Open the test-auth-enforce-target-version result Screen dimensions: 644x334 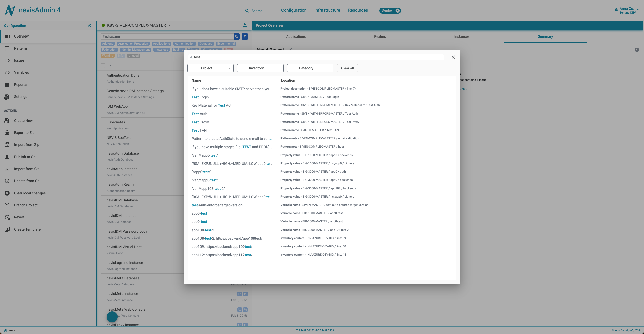pyautogui.click(x=322, y=205)
